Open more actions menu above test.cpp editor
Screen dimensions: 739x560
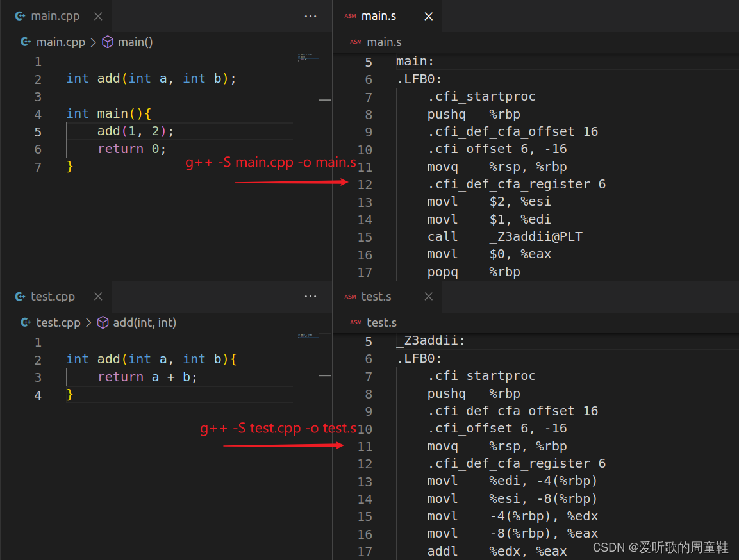[x=311, y=296]
